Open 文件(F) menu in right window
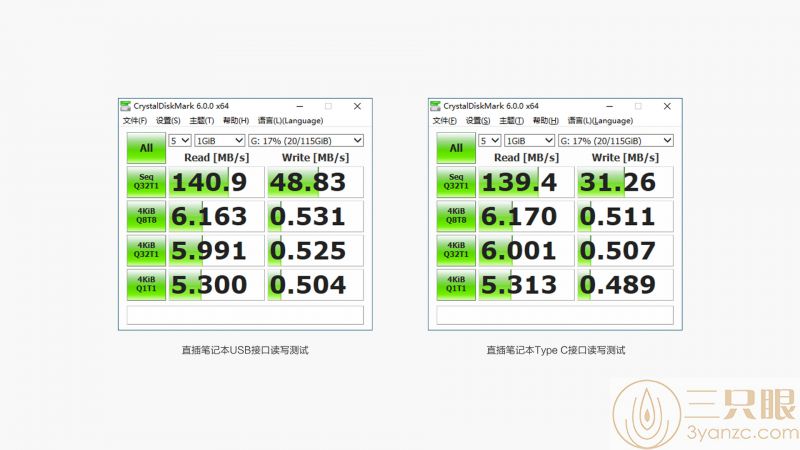Viewport: 800px width, 450px height. click(x=444, y=120)
